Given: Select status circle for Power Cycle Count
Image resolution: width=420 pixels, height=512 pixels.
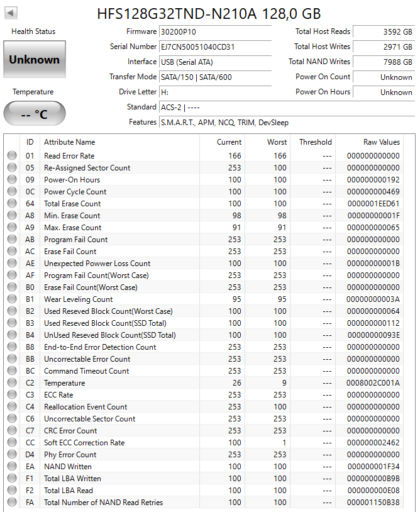Looking at the screenshot, I should tap(12, 191).
